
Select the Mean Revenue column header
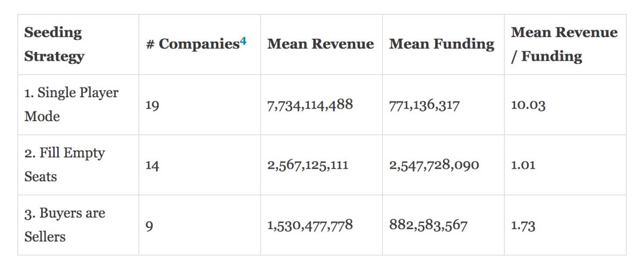[320, 44]
